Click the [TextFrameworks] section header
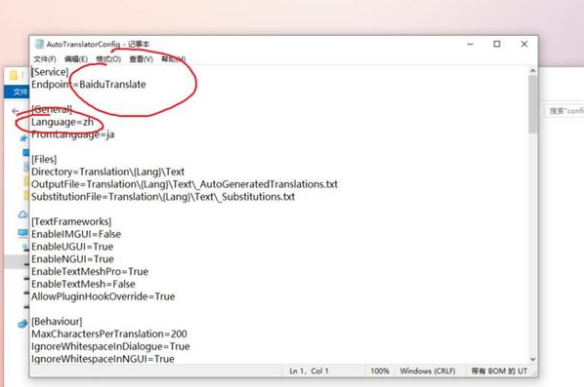The width and height of the screenshot is (584, 387). 71,222
